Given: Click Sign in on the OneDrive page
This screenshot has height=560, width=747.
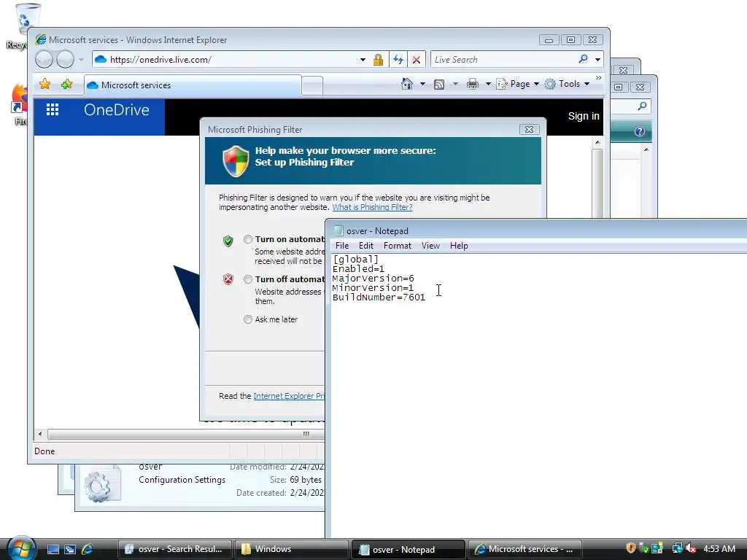Looking at the screenshot, I should click(583, 116).
